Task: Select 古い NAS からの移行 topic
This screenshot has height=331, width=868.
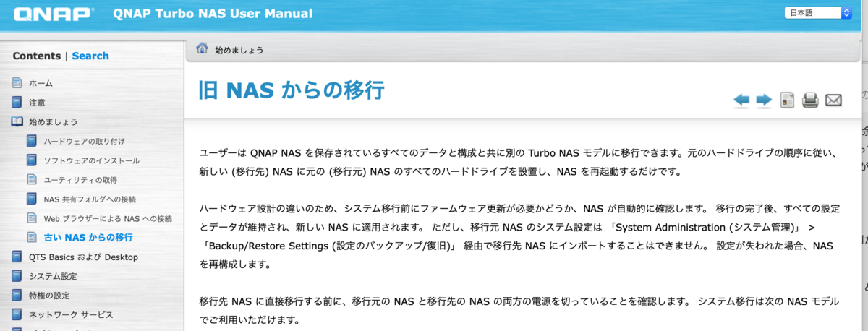Action: 88,237
